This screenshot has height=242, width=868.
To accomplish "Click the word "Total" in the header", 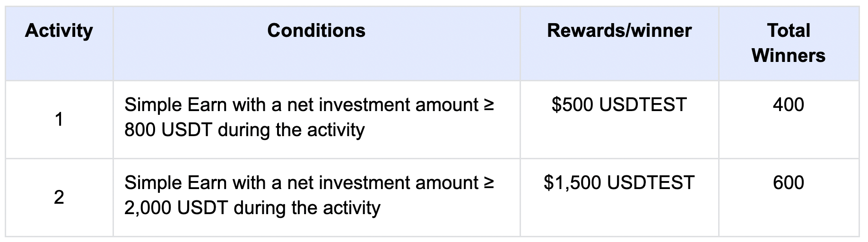I will point(788,31).
